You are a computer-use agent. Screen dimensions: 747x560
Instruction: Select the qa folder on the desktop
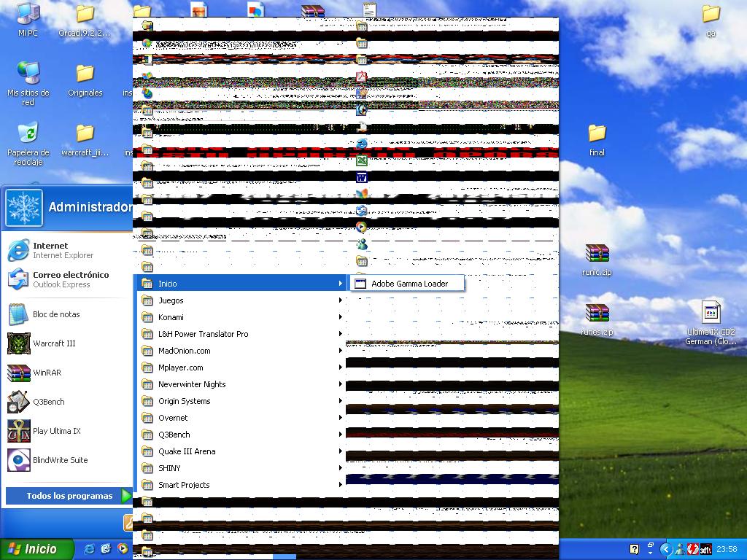pos(711,20)
